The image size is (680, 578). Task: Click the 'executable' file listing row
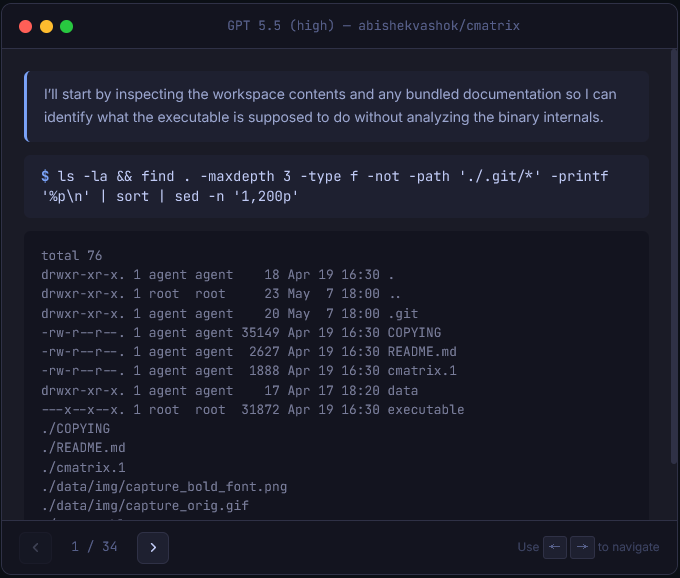tap(253, 410)
